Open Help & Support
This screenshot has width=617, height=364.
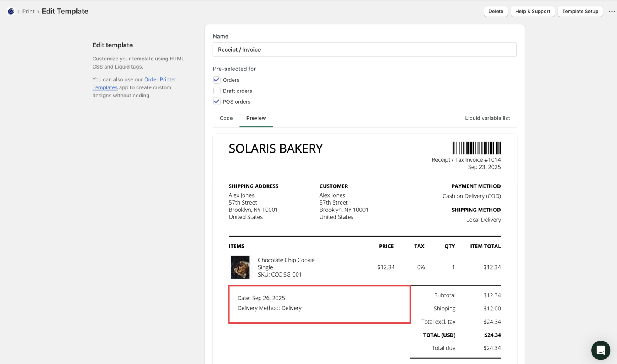pyautogui.click(x=533, y=12)
